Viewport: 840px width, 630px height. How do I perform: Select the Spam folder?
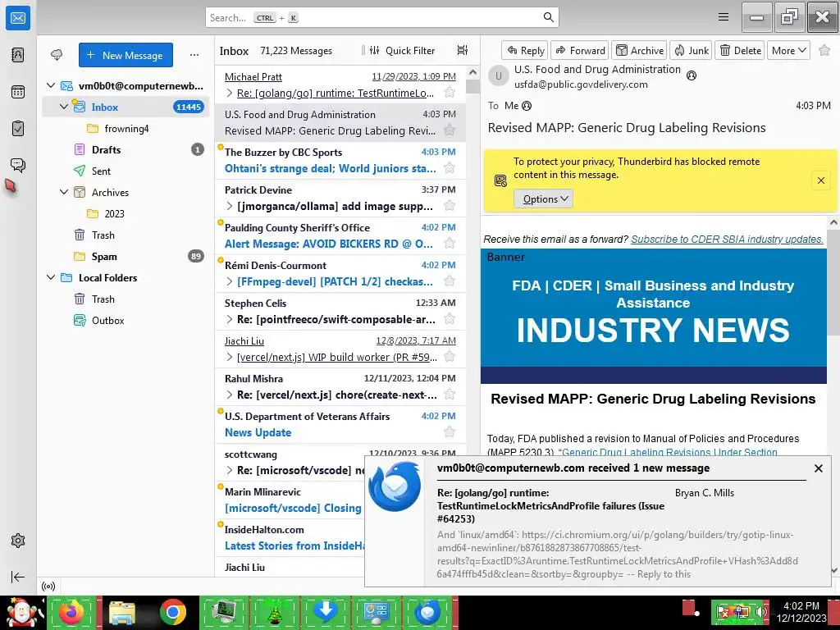click(x=126, y=256)
